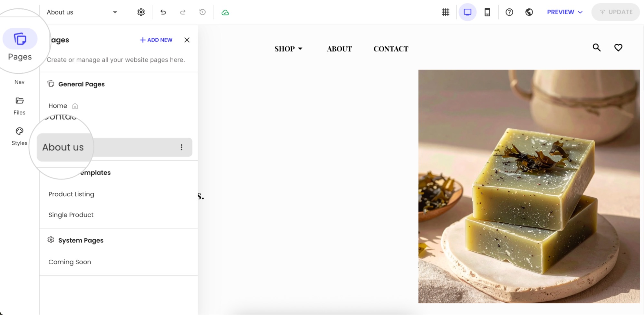Click the search magnifier icon
This screenshot has height=315, width=644.
[597, 48]
